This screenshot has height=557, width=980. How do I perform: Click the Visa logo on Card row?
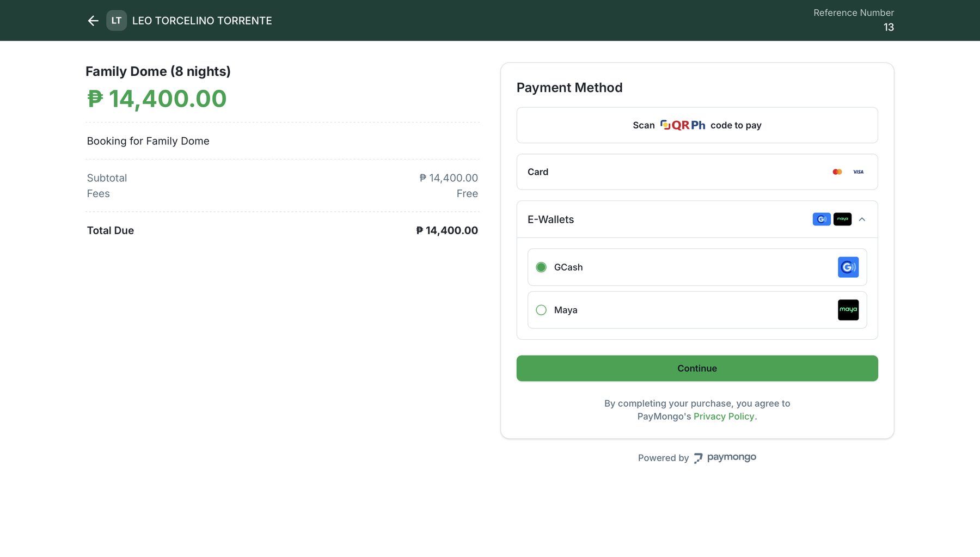[859, 172]
